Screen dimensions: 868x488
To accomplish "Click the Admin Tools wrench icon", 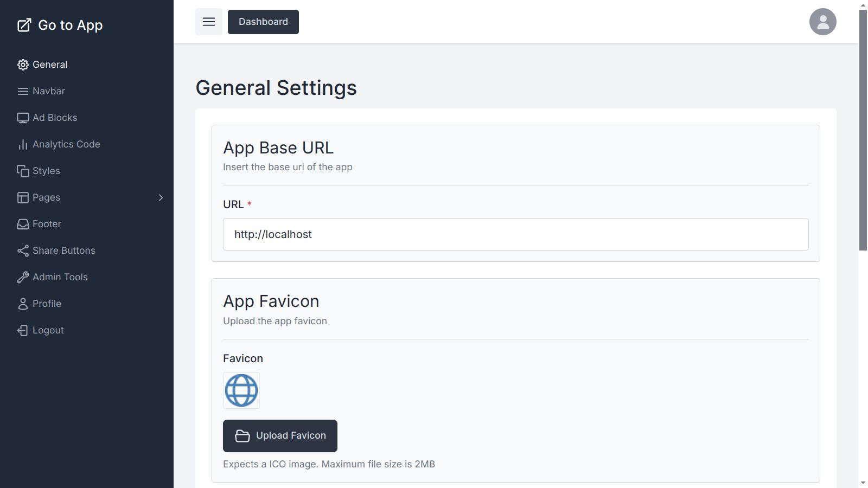I will pos(23,277).
